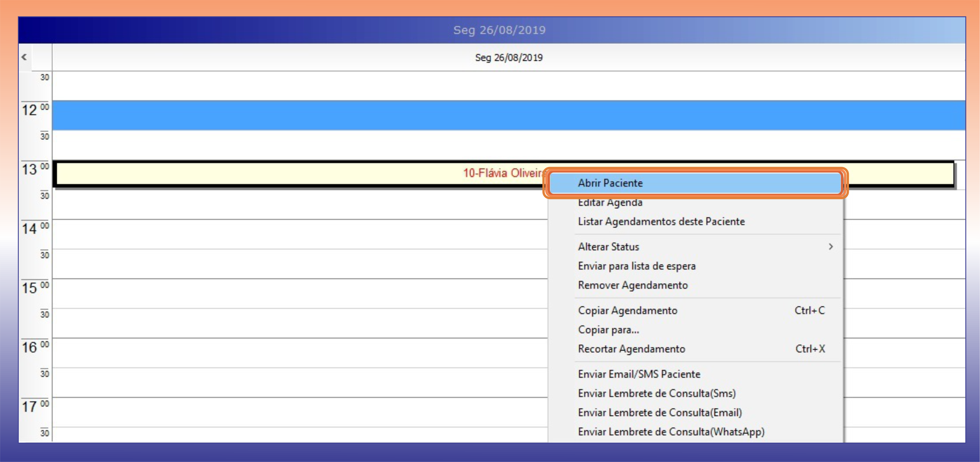Choose 'Enviar Lembrete de Consulta(Email)'
Viewport: 980px width, 462px height.
pyautogui.click(x=660, y=412)
